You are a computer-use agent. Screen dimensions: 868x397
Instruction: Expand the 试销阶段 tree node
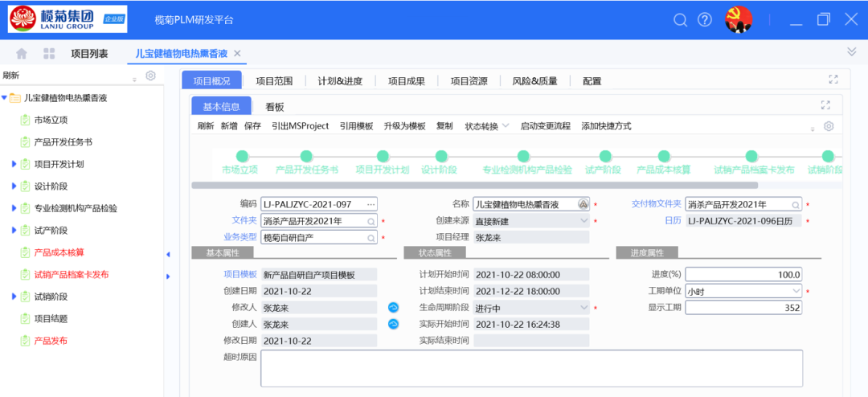coord(14,297)
